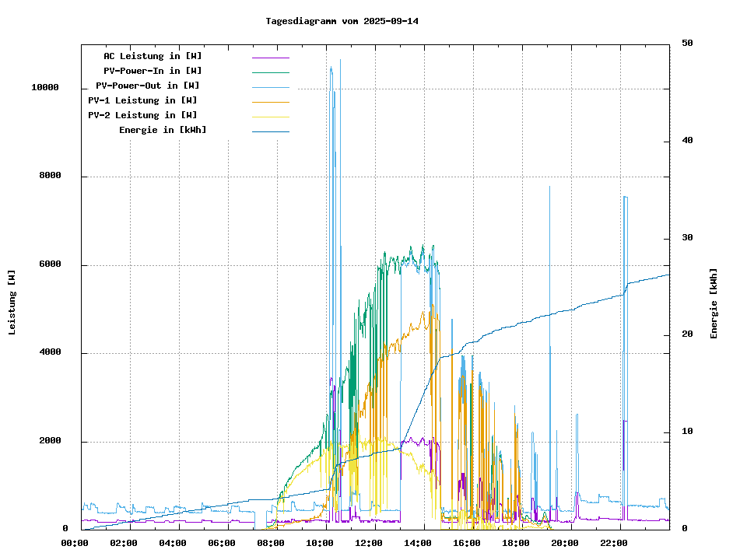Click the 20 tick on energy axis
Screen dimensions: 747x560
(687, 334)
